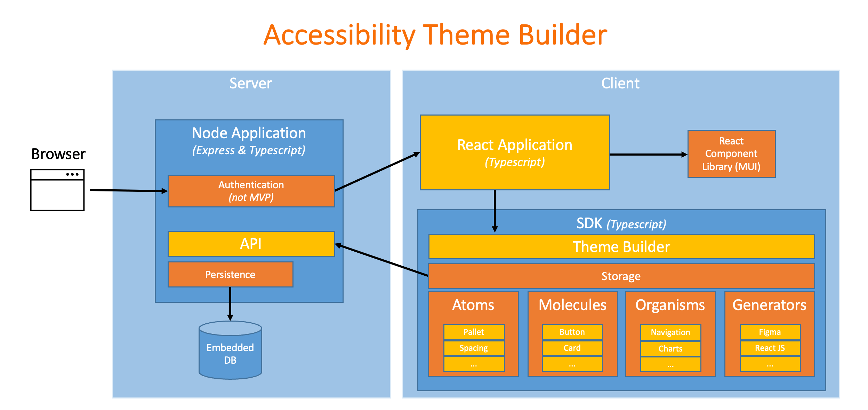Click the Pallet swatch under Atoms
Screen dimensions: 868x410
[473, 332]
